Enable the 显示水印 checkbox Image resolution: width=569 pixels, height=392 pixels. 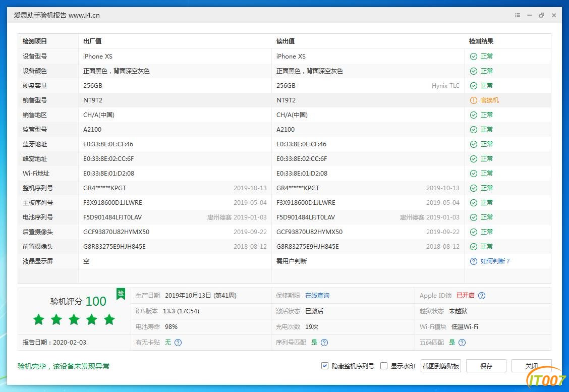tap(383, 366)
